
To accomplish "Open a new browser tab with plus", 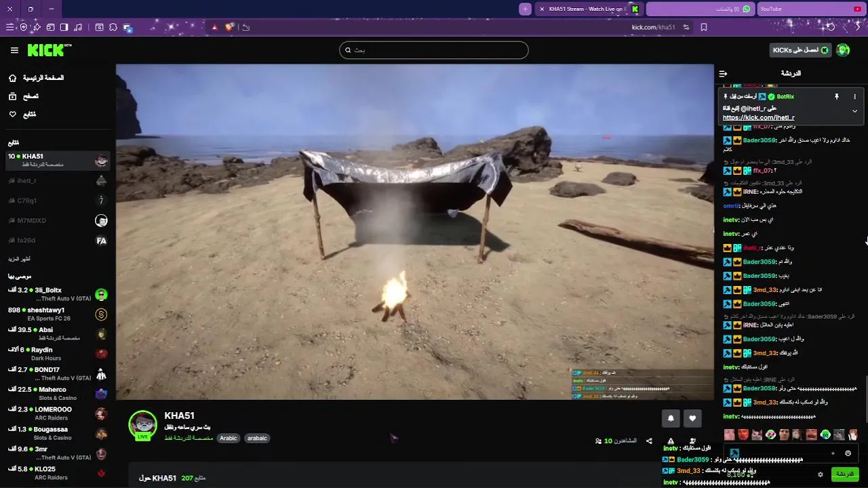I will pyautogui.click(x=526, y=9).
